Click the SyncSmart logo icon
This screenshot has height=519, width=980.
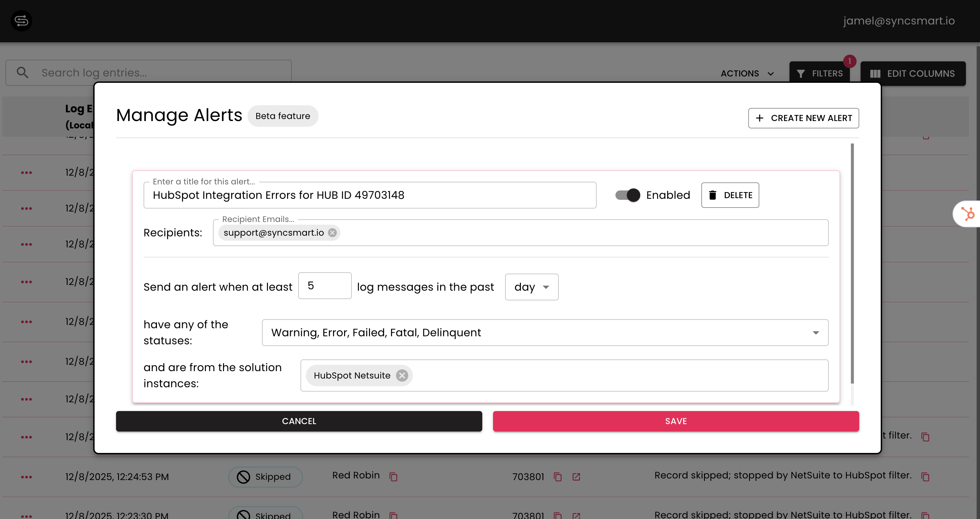[21, 20]
